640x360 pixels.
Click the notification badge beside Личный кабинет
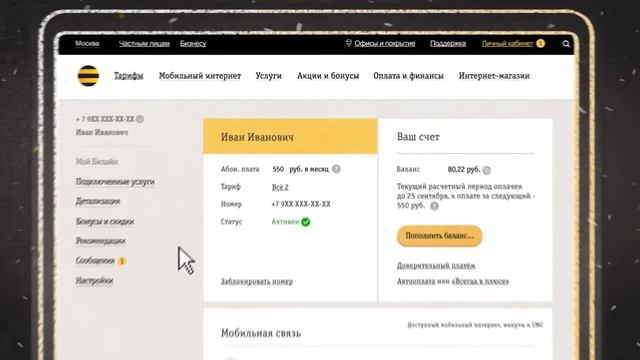coord(540,43)
